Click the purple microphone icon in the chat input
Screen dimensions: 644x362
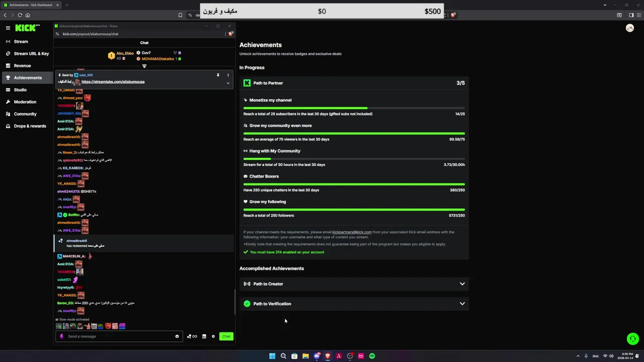click(62, 336)
